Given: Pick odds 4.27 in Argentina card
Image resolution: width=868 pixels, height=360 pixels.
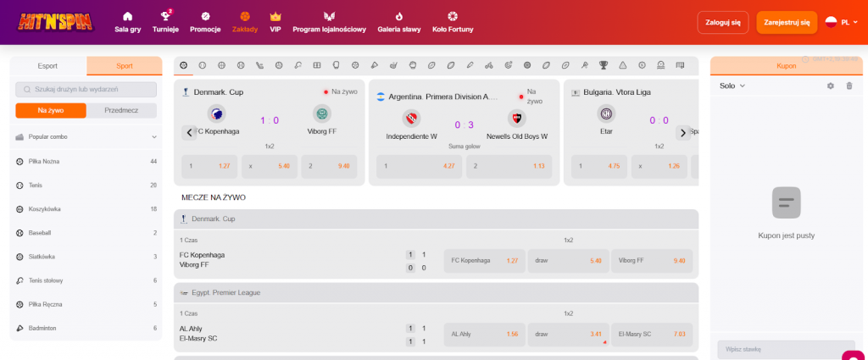Looking at the screenshot, I should pos(419,166).
